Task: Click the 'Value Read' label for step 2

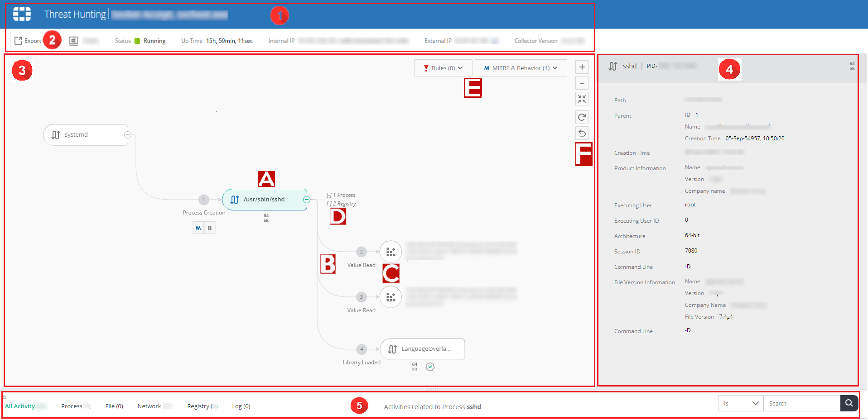Action: pyautogui.click(x=362, y=265)
